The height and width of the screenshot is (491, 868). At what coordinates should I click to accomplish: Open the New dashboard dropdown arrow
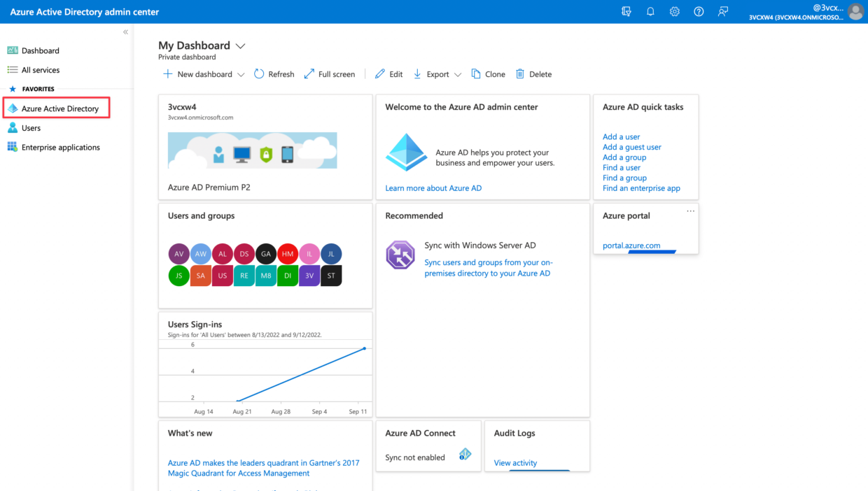(241, 73)
